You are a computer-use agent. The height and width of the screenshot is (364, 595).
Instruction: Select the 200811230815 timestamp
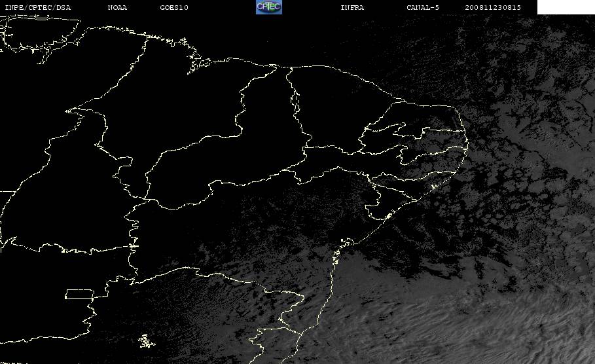click(493, 8)
